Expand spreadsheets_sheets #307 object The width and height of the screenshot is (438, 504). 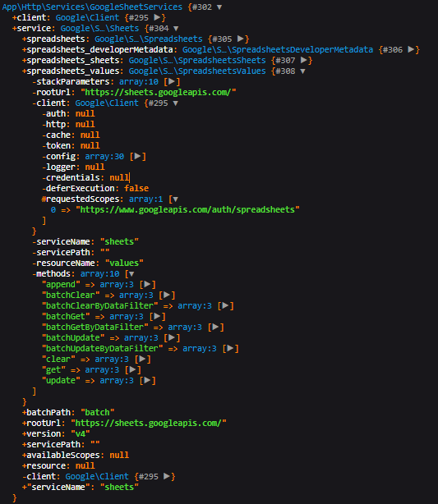[303, 60]
